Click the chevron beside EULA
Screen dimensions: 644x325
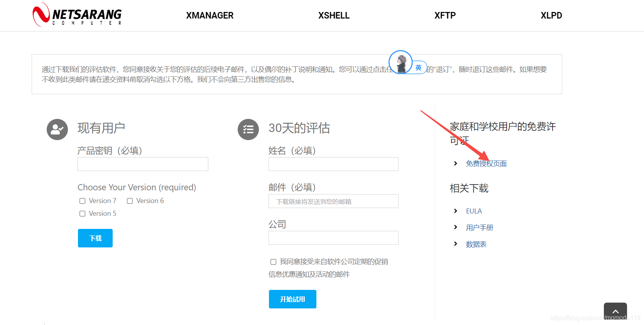click(456, 211)
